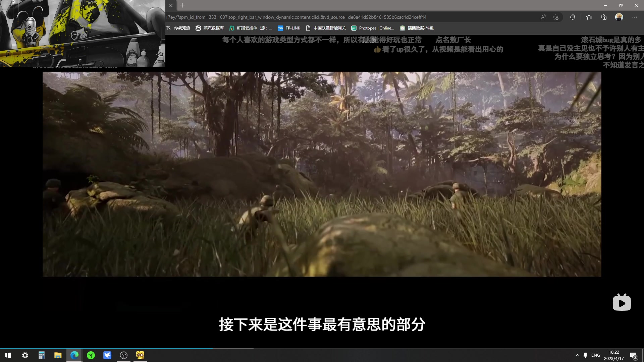This screenshot has height=362, width=644.
Task: Close the current browser tab
Action: click(171, 5)
